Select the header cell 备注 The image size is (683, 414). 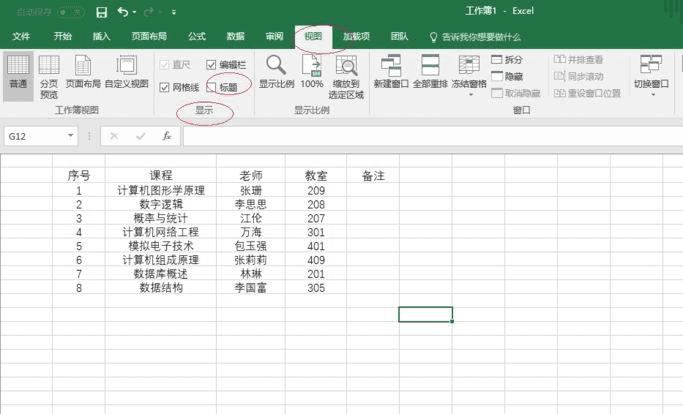pyautogui.click(x=373, y=176)
